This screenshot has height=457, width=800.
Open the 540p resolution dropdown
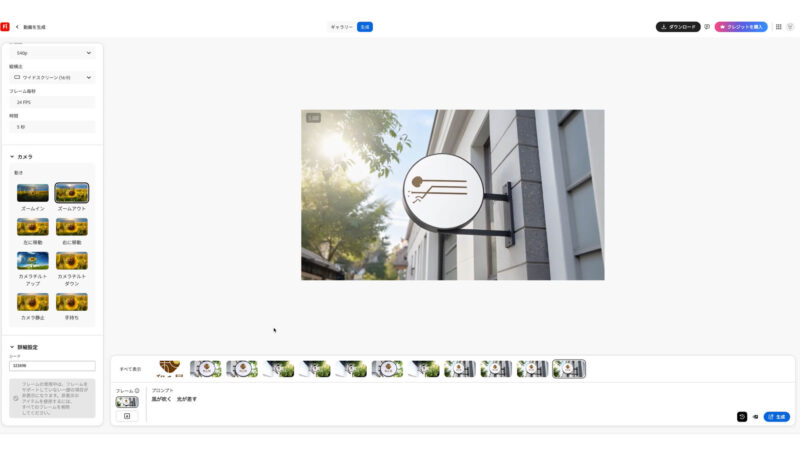(52, 53)
